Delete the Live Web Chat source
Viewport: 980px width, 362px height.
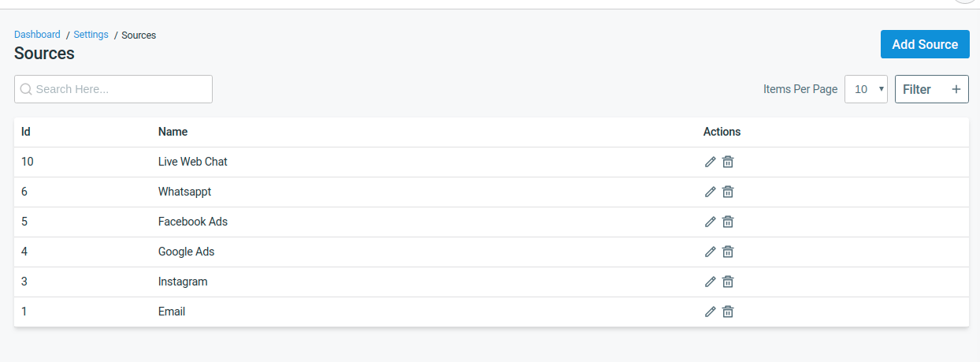click(728, 162)
